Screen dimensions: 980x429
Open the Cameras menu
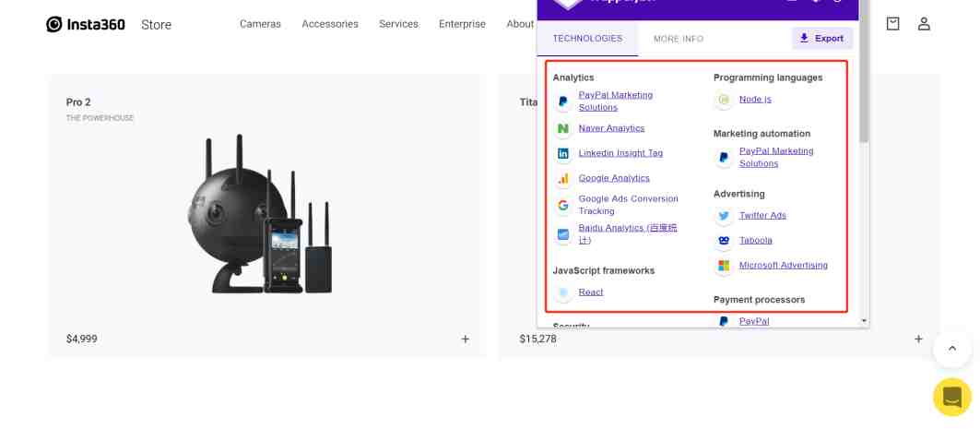(261, 24)
